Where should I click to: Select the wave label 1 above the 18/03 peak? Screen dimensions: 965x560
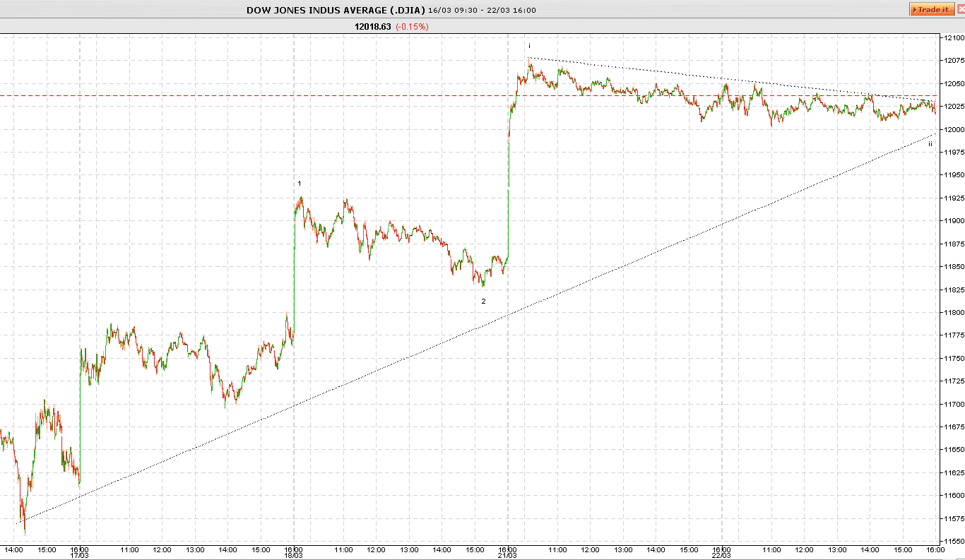pyautogui.click(x=300, y=184)
